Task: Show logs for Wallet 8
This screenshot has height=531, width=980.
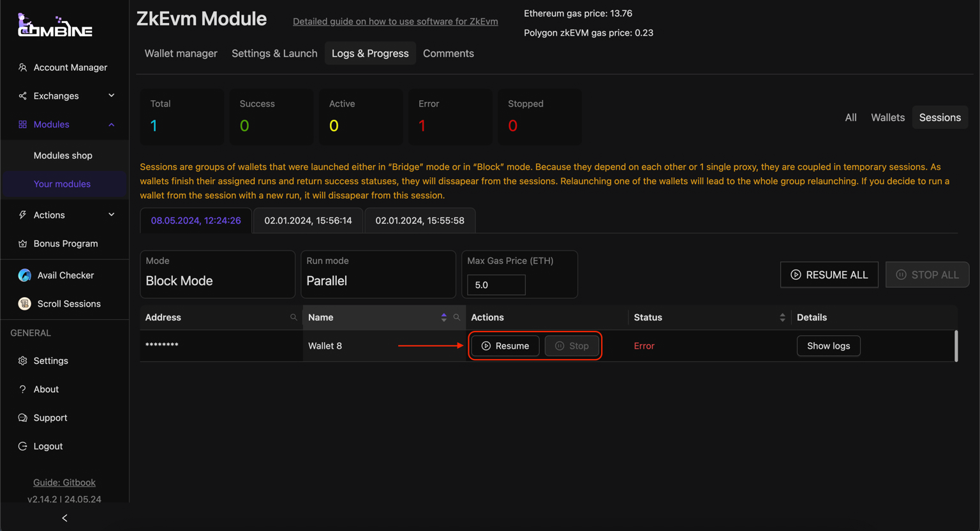Action: (828, 346)
